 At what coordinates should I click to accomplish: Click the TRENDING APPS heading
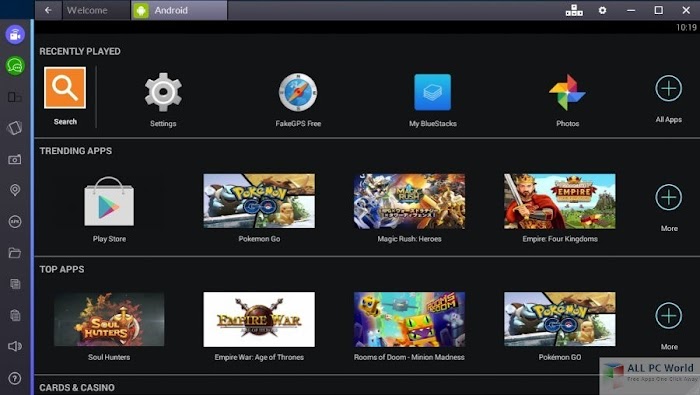point(76,151)
